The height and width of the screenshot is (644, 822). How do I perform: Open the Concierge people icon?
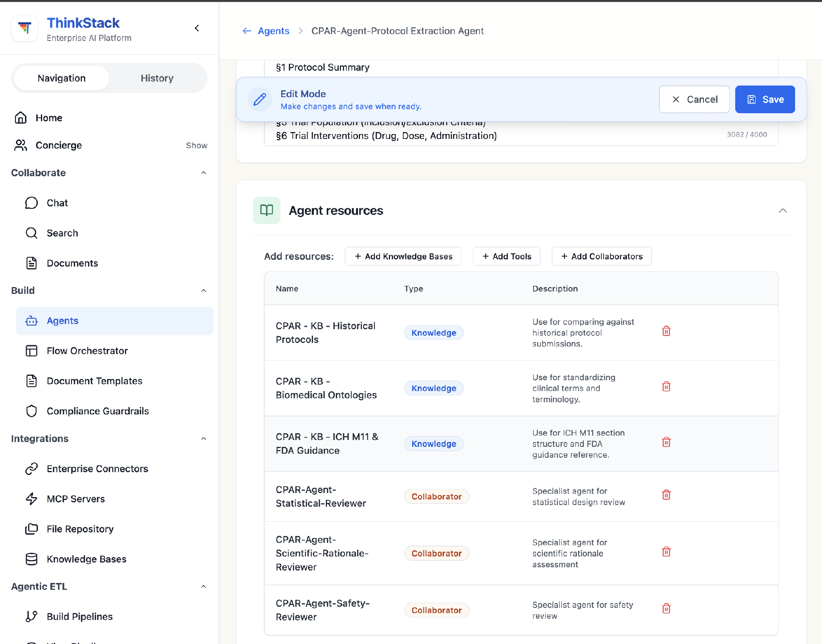(21, 145)
